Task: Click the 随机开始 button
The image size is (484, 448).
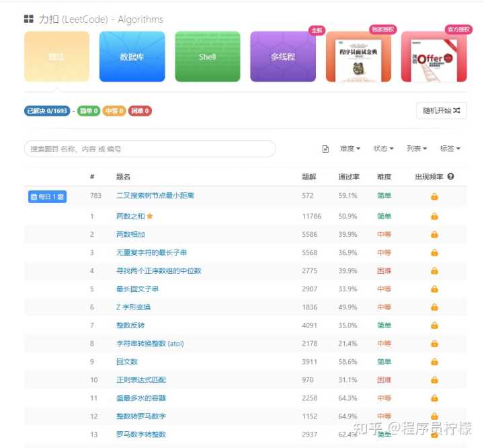Action: 442,110
